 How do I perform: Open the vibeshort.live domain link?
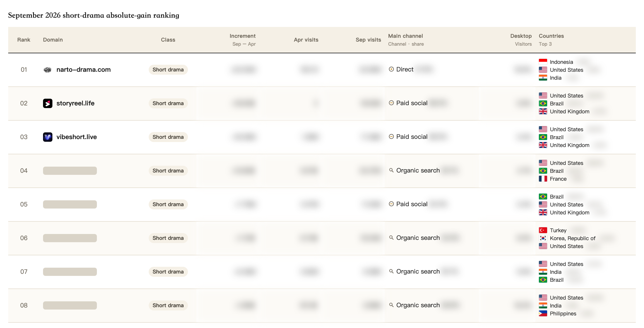click(x=76, y=137)
